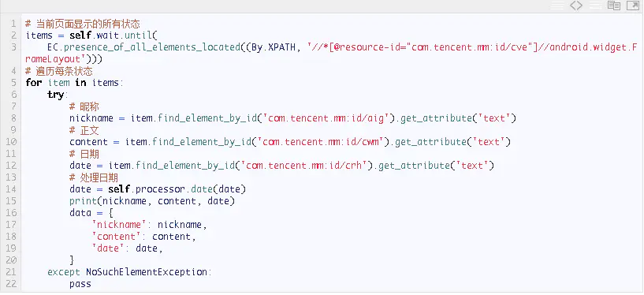Click the 'try' keyword
644x295 pixels.
[x=55, y=95]
